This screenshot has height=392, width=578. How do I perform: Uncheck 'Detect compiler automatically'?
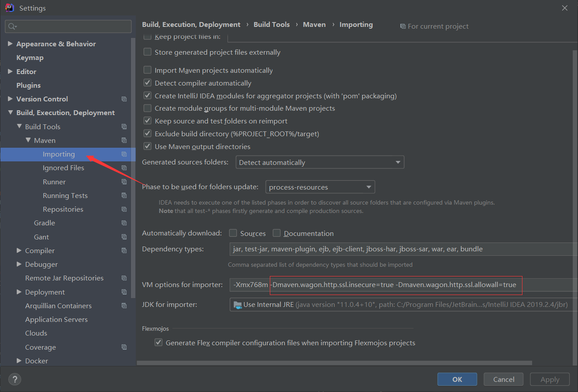point(147,83)
